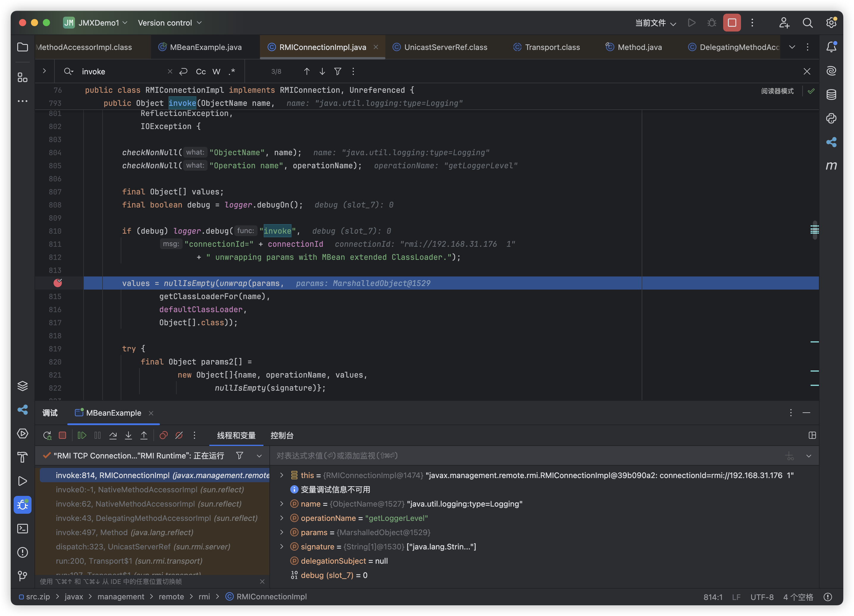Screen dimensions: 854x616
Task: Click the evaluate expression input field
Action: [527, 455]
